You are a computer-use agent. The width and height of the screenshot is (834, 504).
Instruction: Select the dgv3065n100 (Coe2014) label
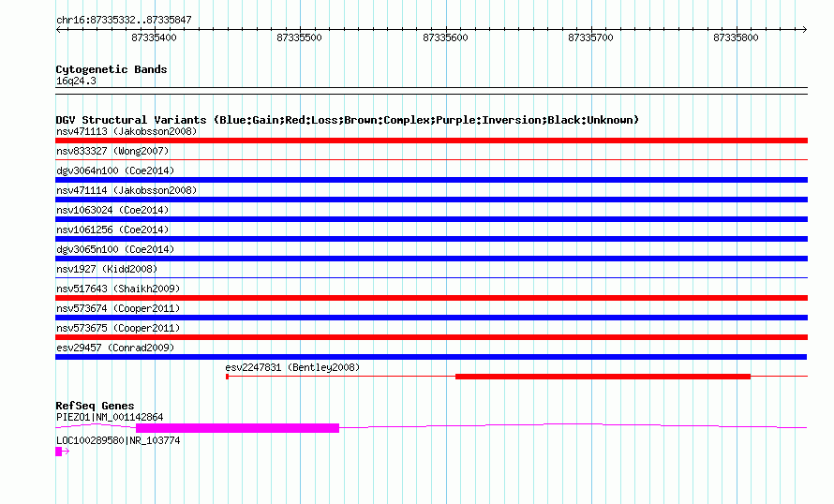pyautogui.click(x=115, y=249)
